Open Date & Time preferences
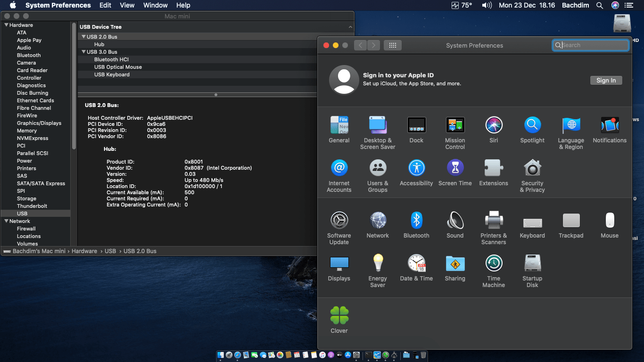 click(416, 263)
